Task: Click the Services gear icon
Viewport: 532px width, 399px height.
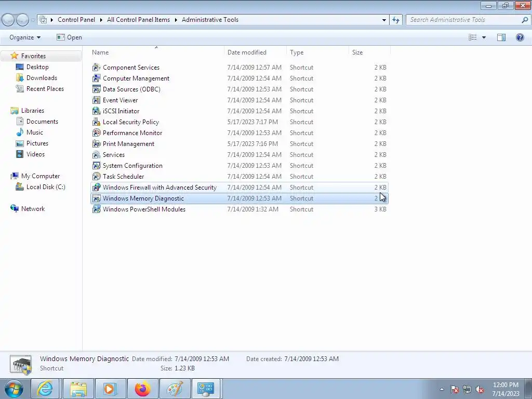Action: [x=96, y=155]
